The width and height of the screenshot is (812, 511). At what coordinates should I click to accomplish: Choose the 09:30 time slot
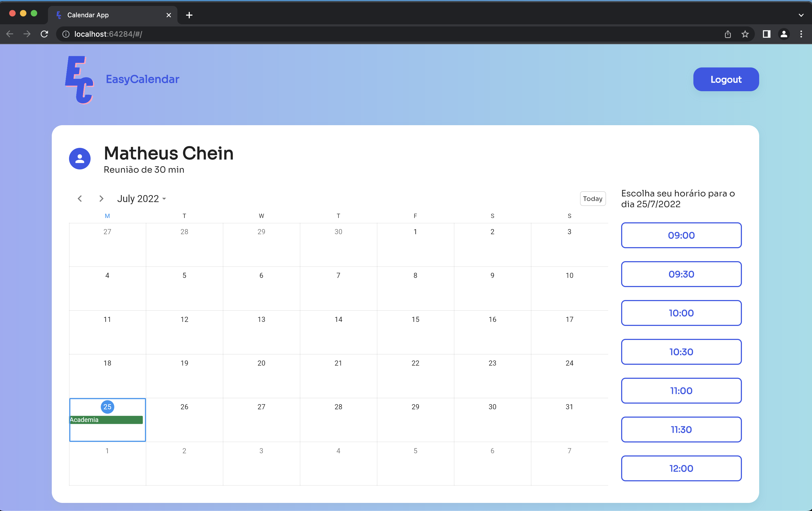pos(681,274)
